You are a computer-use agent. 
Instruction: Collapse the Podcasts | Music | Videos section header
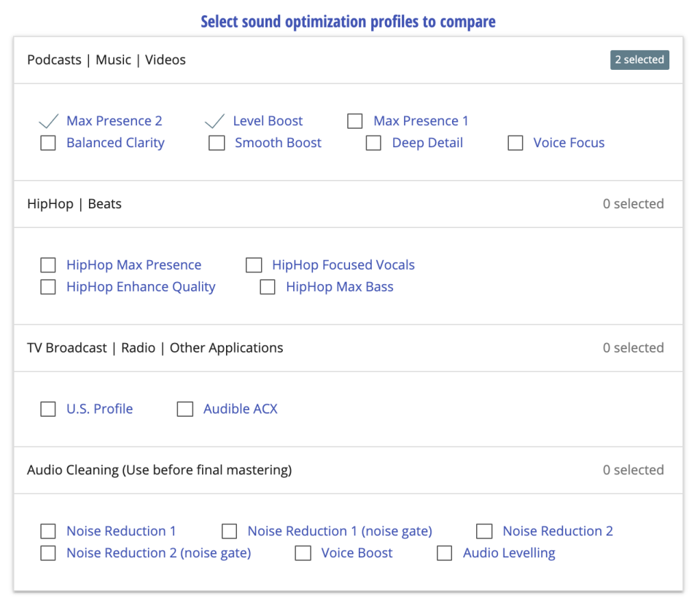point(106,60)
